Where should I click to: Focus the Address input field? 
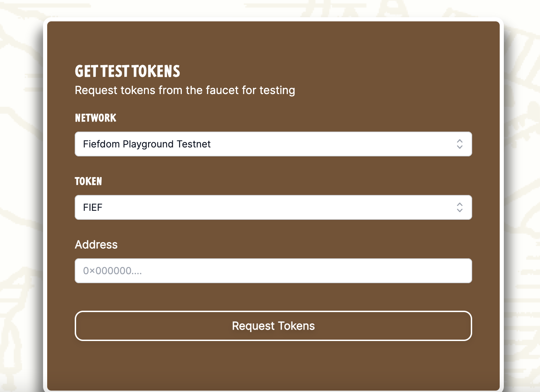click(273, 271)
